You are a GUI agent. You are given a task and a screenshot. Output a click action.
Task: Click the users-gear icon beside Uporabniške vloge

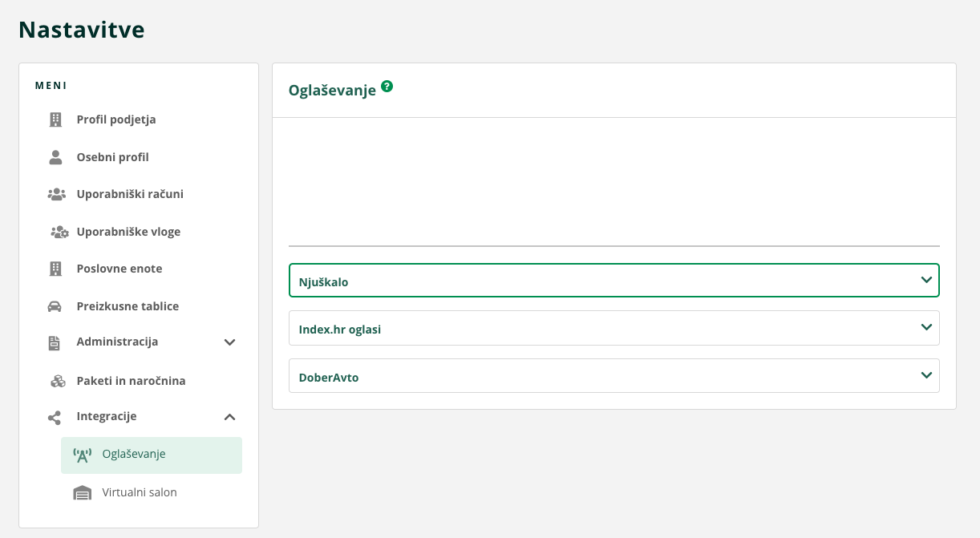pyautogui.click(x=59, y=232)
